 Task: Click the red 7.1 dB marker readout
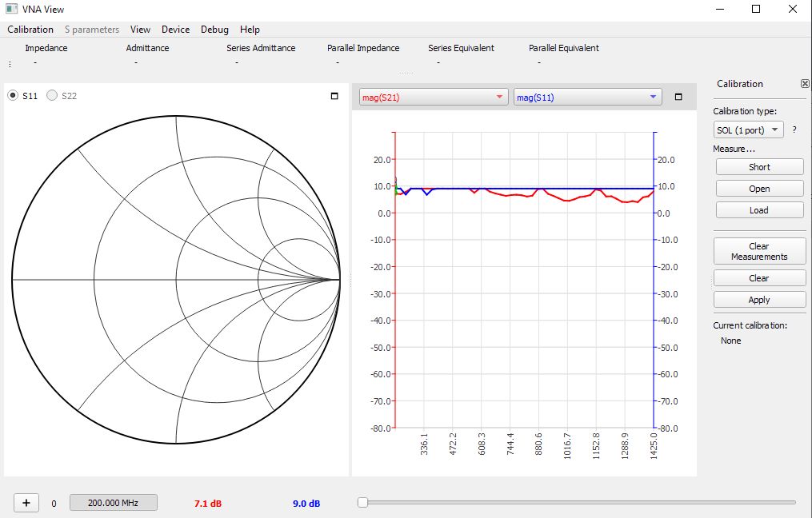coord(208,504)
